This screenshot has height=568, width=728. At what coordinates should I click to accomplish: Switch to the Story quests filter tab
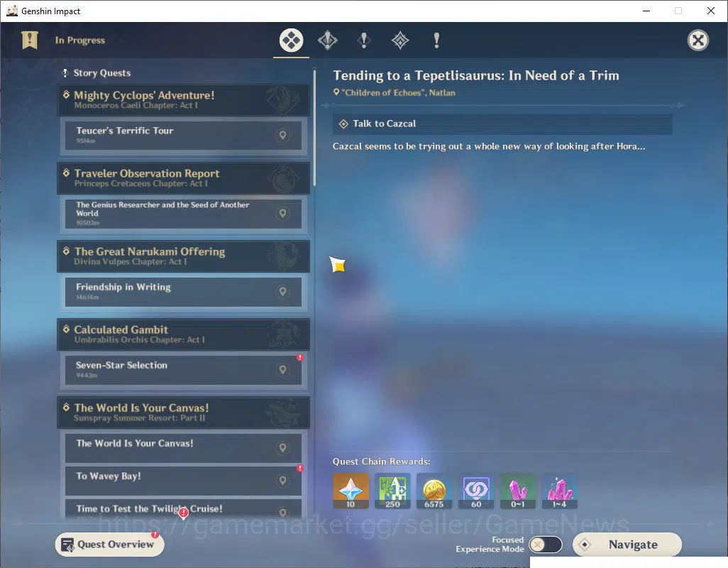click(364, 40)
